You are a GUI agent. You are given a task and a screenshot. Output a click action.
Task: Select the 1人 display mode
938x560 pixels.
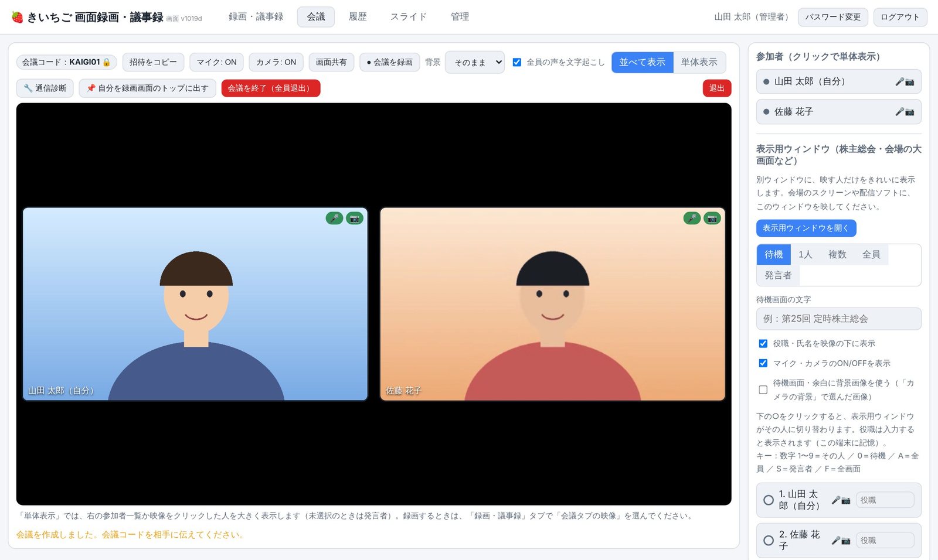point(806,255)
